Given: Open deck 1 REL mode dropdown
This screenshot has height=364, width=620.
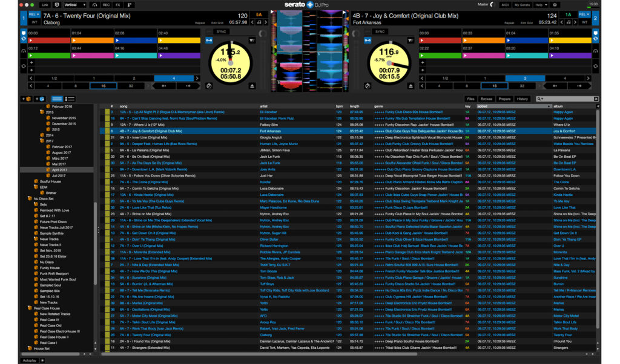Looking at the screenshot, I should tap(34, 15).
